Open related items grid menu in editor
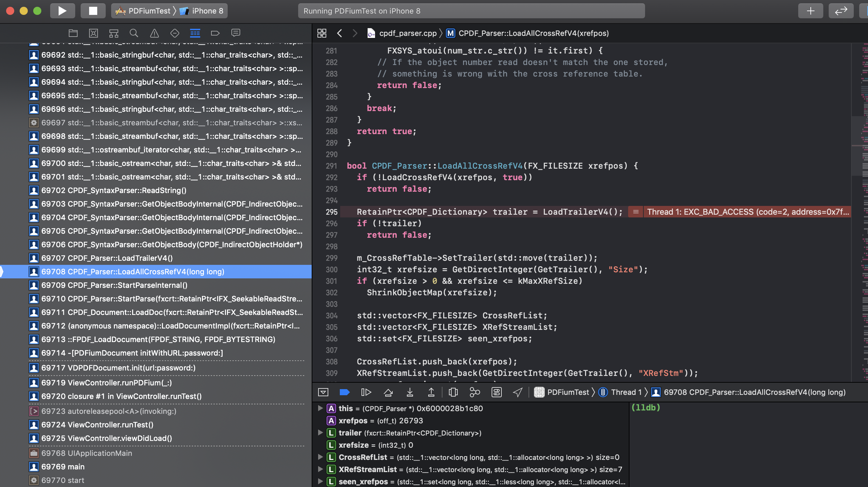This screenshot has width=868, height=487. click(x=322, y=33)
